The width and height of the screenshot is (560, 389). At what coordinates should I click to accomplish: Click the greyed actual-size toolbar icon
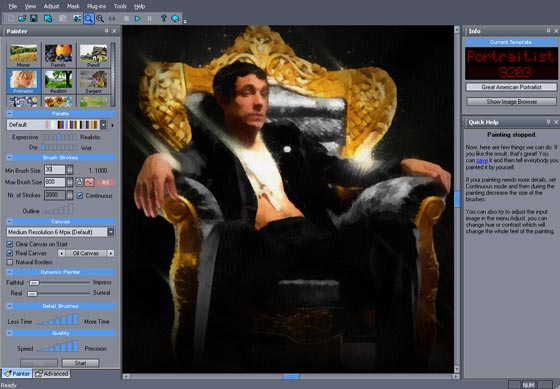[x=112, y=18]
